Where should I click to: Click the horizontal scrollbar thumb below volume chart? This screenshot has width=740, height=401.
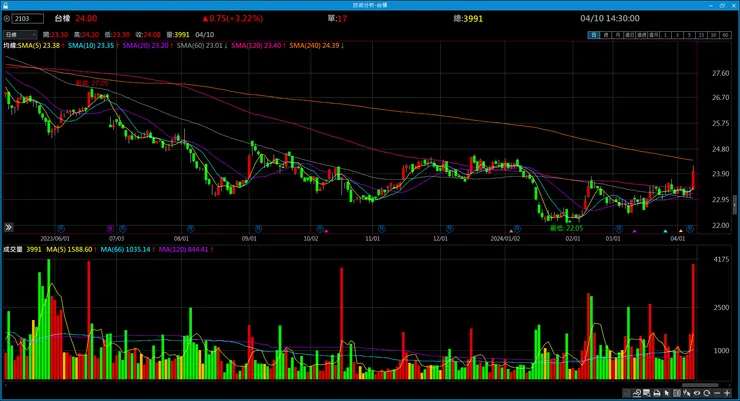click(x=700, y=385)
